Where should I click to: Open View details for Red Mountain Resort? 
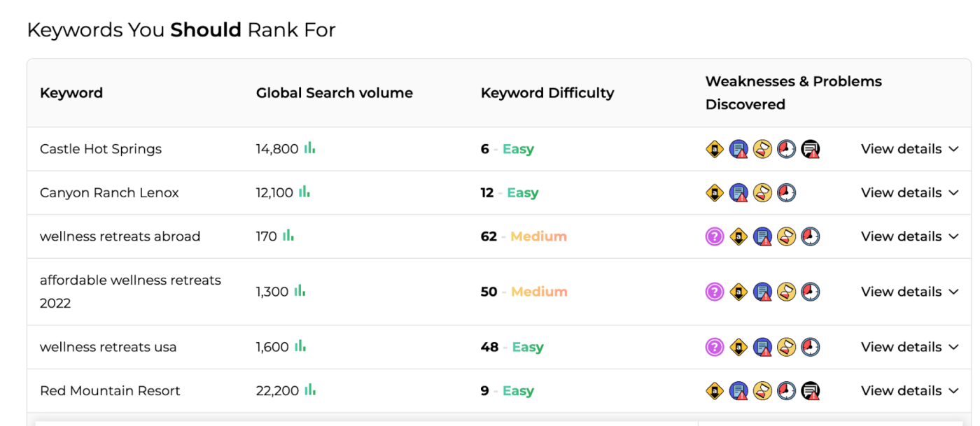click(909, 391)
